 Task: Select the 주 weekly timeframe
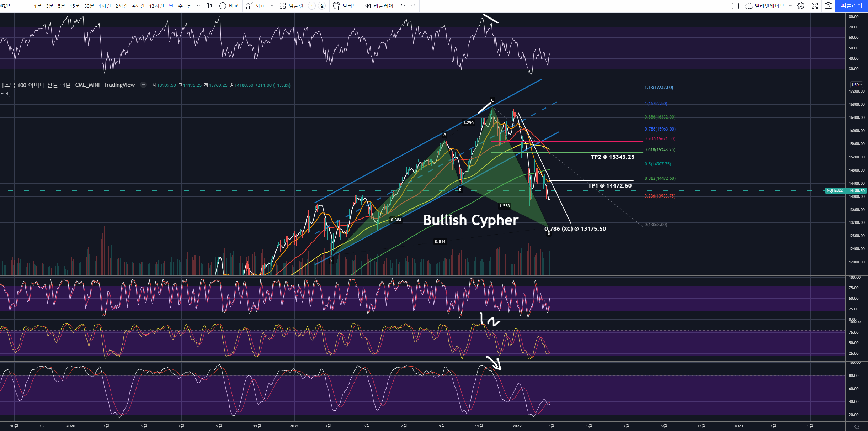[180, 6]
